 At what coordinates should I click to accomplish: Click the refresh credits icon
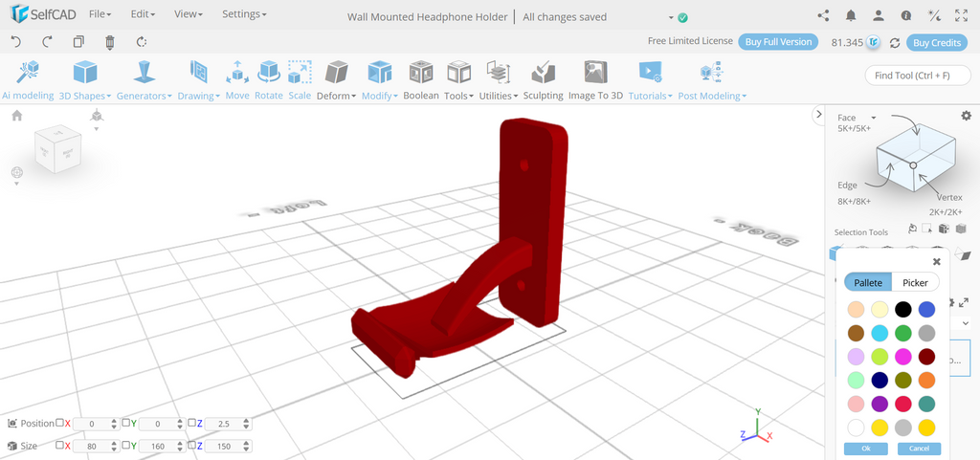pos(895,42)
